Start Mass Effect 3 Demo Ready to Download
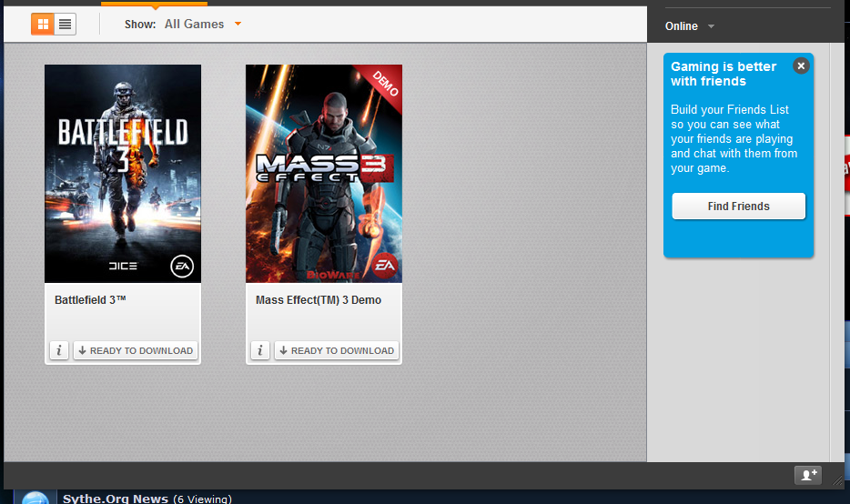The height and width of the screenshot is (504, 850). pyautogui.click(x=337, y=350)
